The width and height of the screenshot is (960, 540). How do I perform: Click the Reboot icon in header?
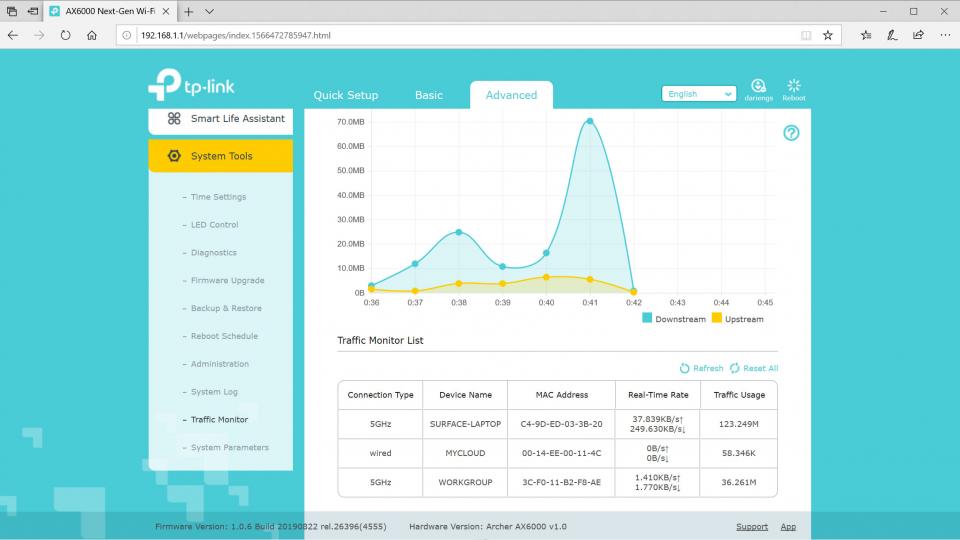(794, 87)
